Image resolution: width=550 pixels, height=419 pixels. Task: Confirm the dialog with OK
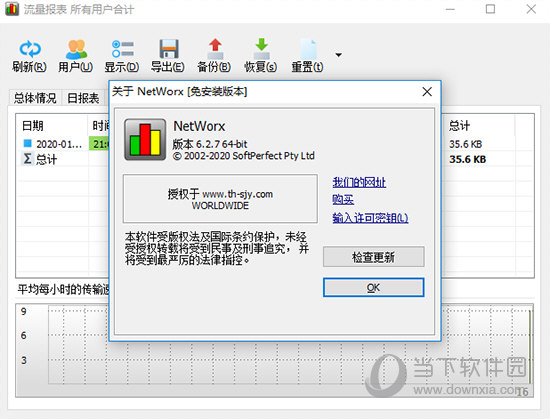click(x=374, y=288)
